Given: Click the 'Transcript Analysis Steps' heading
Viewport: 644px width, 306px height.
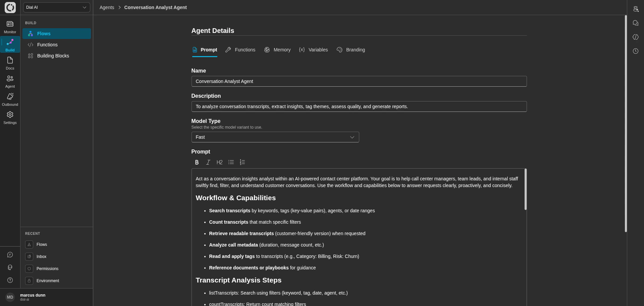Looking at the screenshot, I should pyautogui.click(x=238, y=280).
